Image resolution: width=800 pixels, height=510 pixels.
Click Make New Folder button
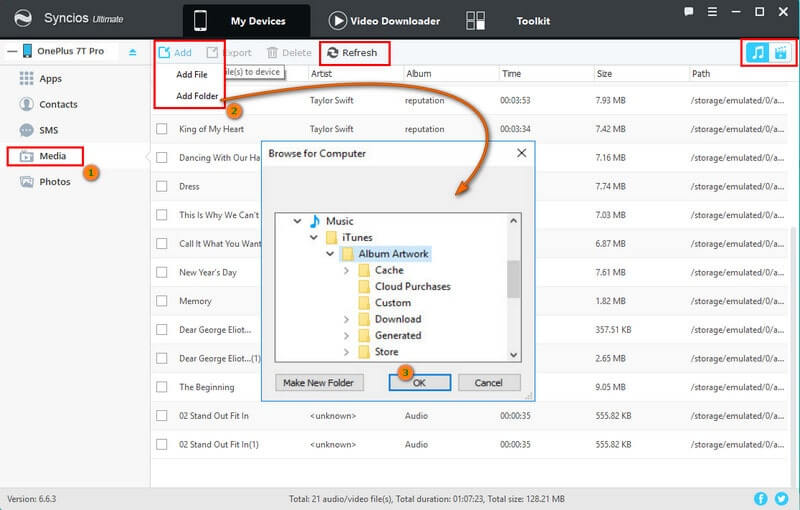pyautogui.click(x=319, y=382)
